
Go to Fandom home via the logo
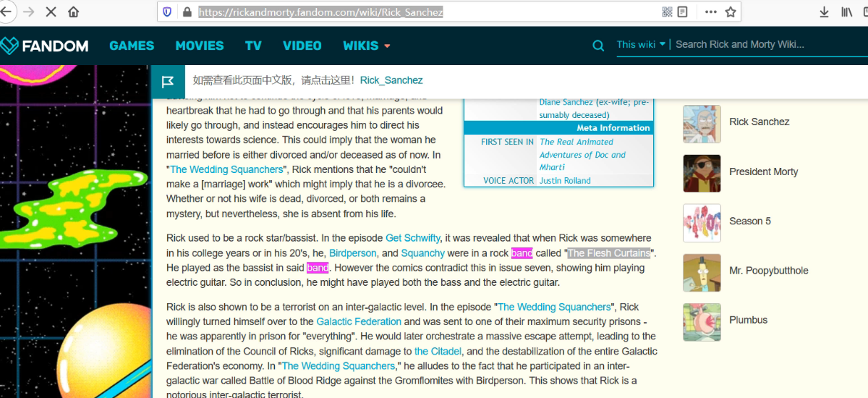(45, 46)
